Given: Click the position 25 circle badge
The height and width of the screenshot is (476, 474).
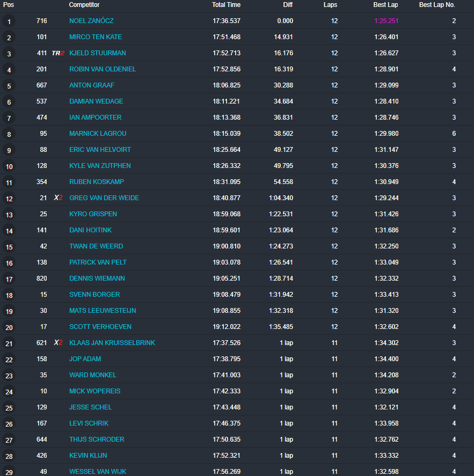Looking at the screenshot, I should tap(9, 408).
